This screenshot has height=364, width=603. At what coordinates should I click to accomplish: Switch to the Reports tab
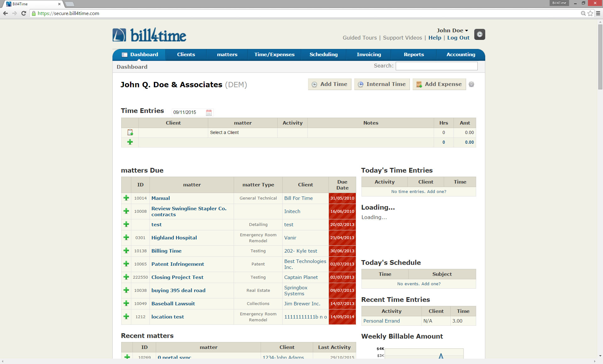tap(413, 54)
